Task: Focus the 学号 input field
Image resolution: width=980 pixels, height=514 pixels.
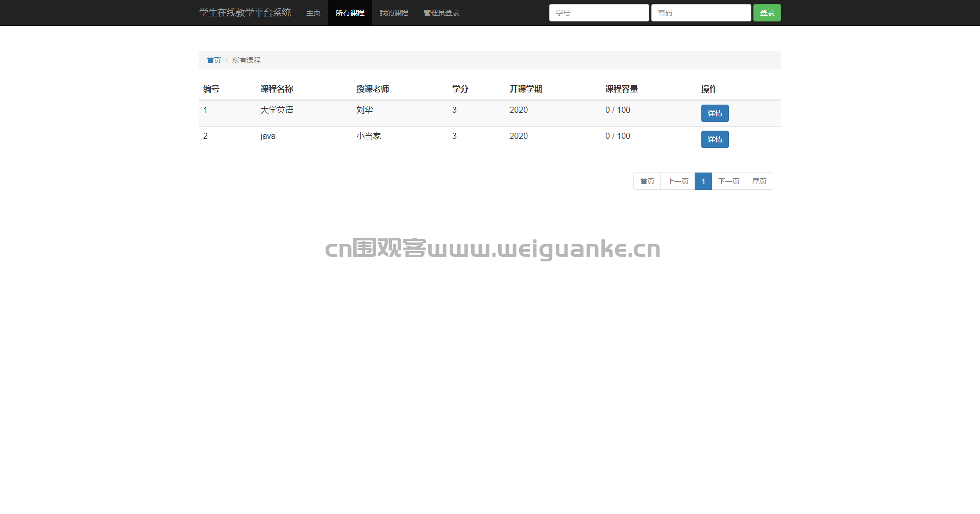Action: 599,13
